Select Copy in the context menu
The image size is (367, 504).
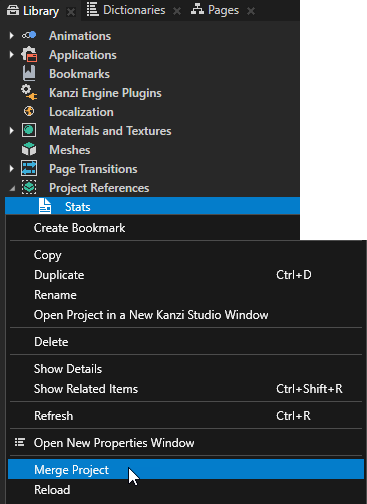point(186,255)
